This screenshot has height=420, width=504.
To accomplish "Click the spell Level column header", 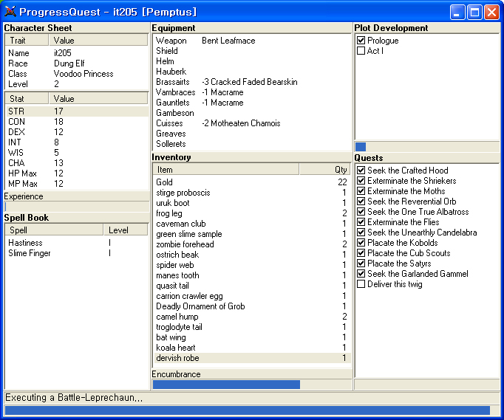I will click(126, 230).
